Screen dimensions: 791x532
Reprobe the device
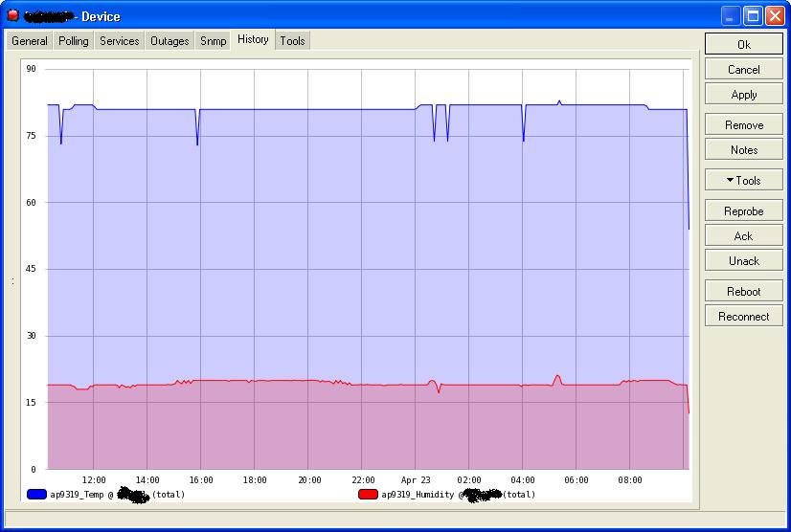[x=743, y=211]
